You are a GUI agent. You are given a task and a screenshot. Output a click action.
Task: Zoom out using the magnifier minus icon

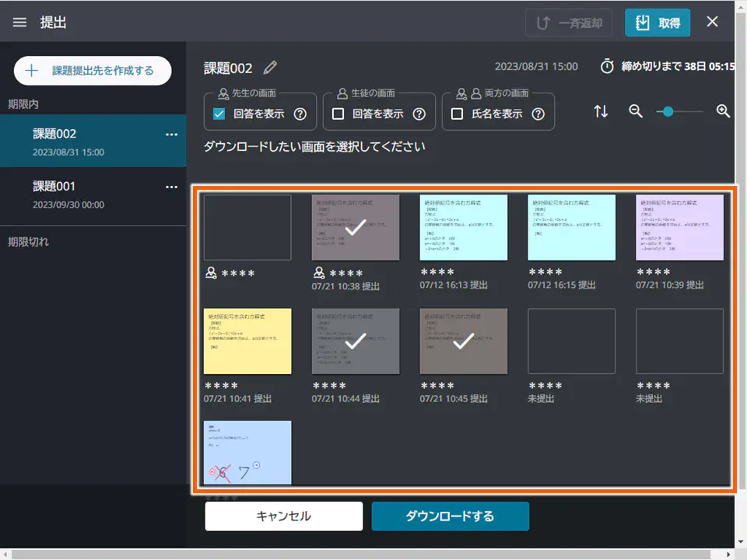(x=634, y=111)
